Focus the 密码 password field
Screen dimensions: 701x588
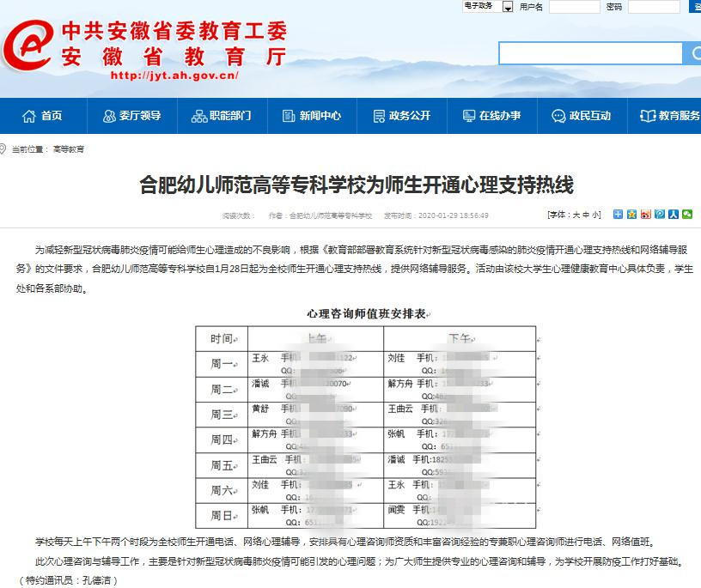click(x=654, y=7)
